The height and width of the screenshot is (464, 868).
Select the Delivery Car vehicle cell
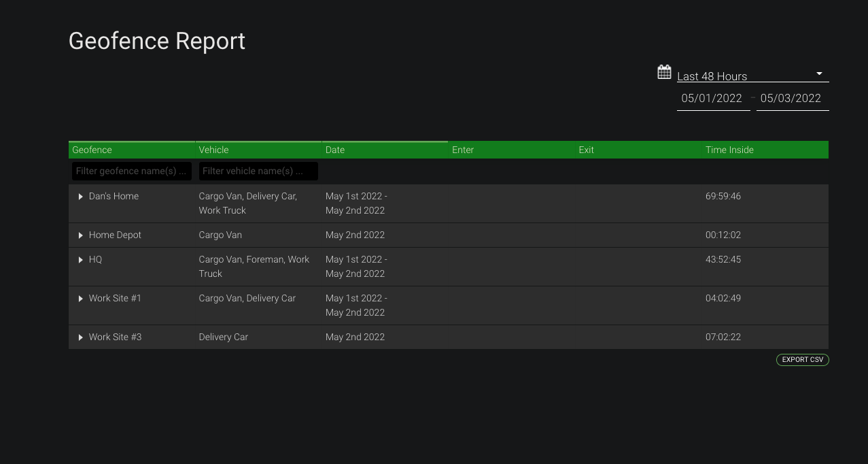[x=224, y=337]
